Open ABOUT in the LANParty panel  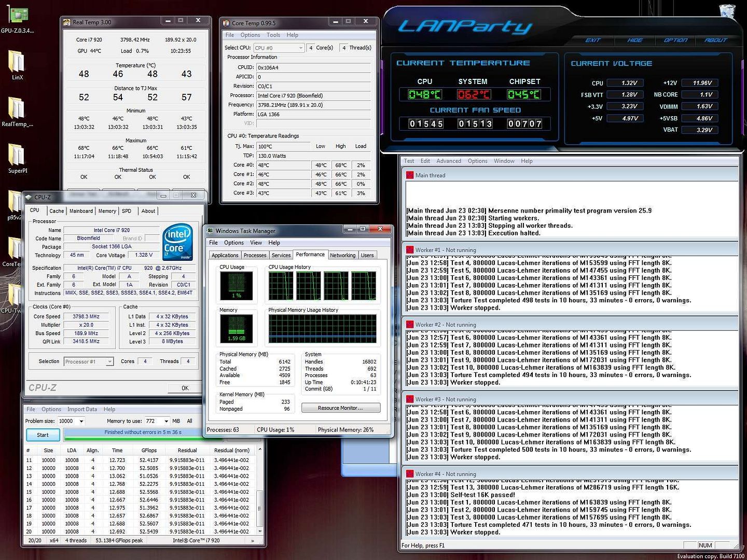[x=716, y=40]
